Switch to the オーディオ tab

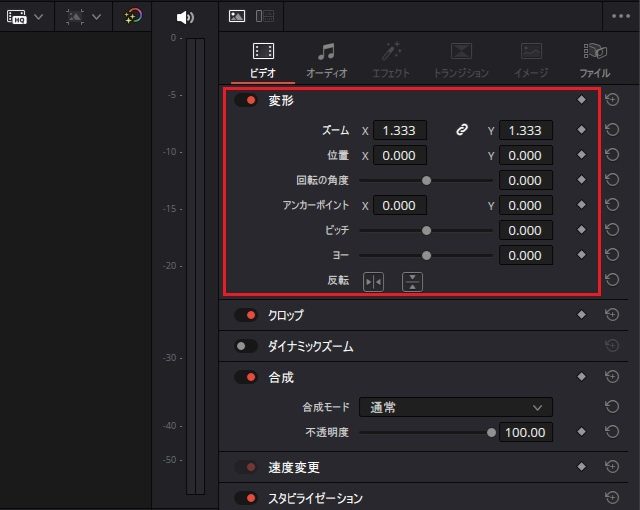(327, 61)
